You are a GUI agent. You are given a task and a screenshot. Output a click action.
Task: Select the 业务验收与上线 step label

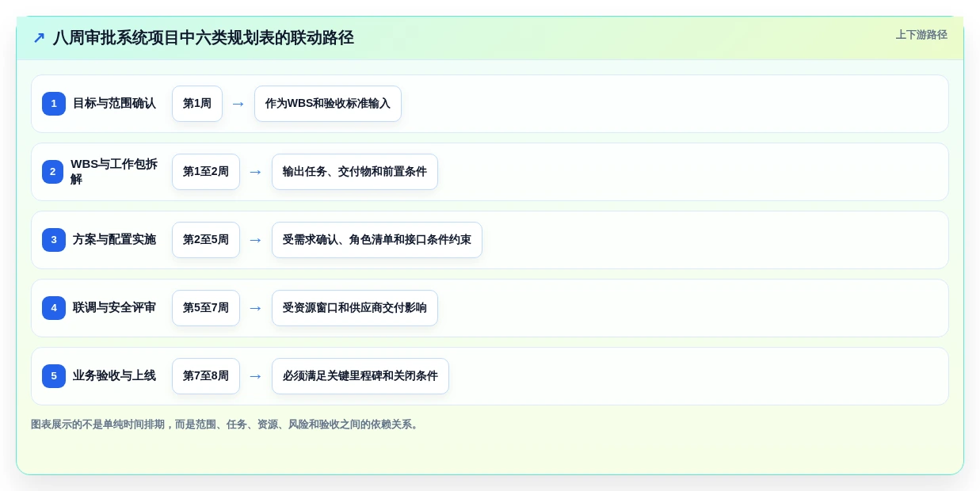114,376
